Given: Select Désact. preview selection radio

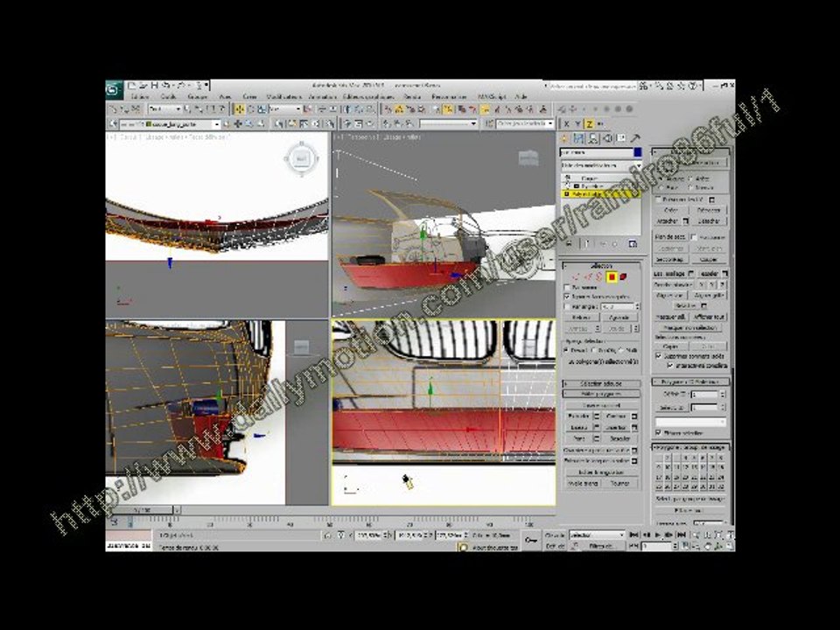Looking at the screenshot, I should pyautogui.click(x=567, y=350).
